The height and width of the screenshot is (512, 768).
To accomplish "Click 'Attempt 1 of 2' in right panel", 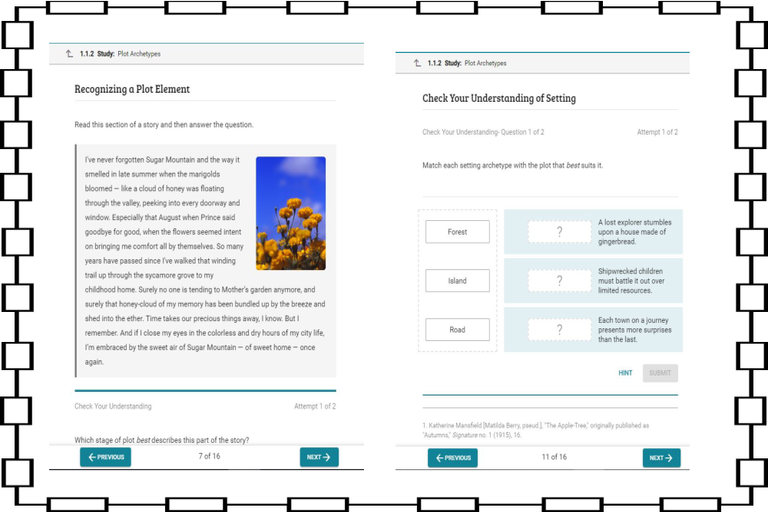I will click(657, 132).
